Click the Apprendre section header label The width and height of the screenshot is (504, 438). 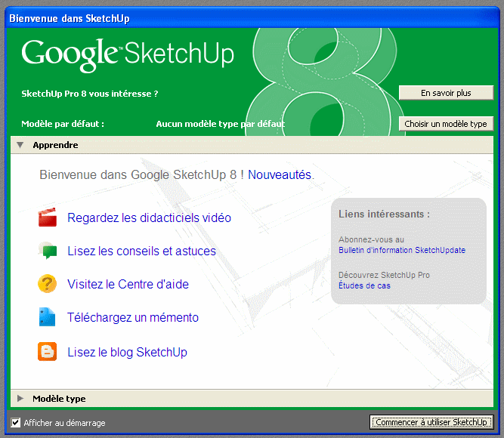(55, 145)
